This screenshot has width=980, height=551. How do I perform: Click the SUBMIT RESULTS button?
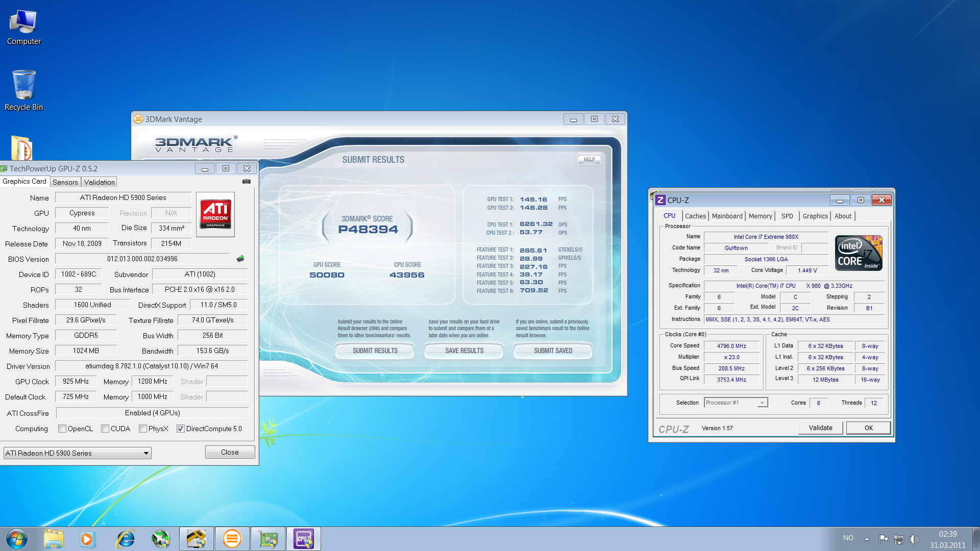375,350
